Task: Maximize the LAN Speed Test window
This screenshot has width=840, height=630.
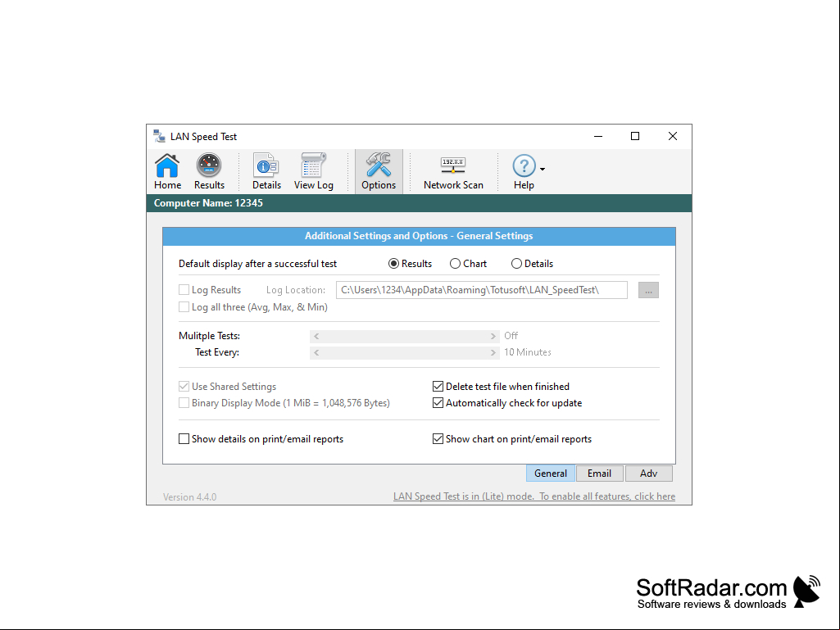Action: 635,136
